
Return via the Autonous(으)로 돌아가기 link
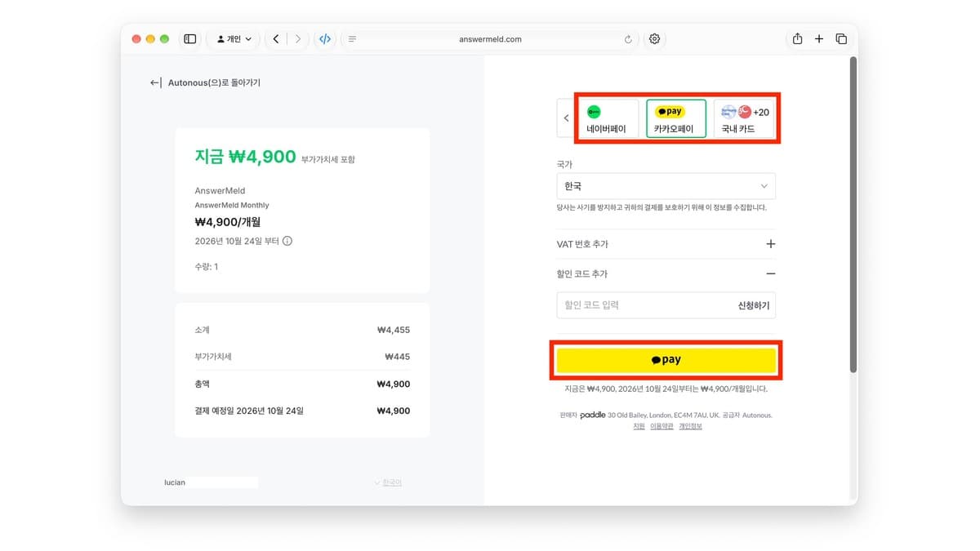pyautogui.click(x=205, y=82)
